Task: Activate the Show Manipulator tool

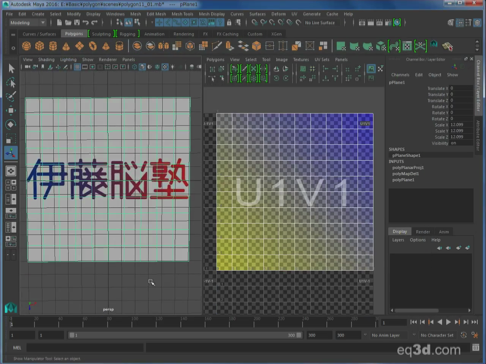Action: pos(11,153)
